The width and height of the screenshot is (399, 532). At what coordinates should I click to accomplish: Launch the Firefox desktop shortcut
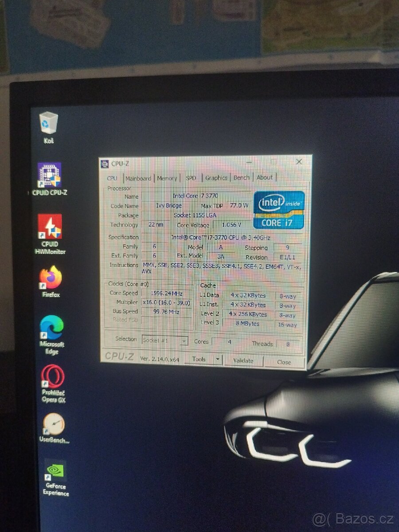(x=51, y=281)
